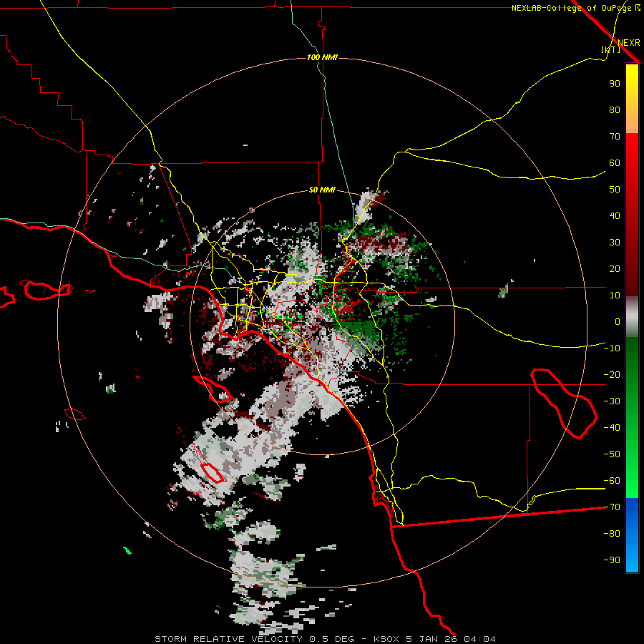Click the yellow band atop the color scale

coord(632,99)
